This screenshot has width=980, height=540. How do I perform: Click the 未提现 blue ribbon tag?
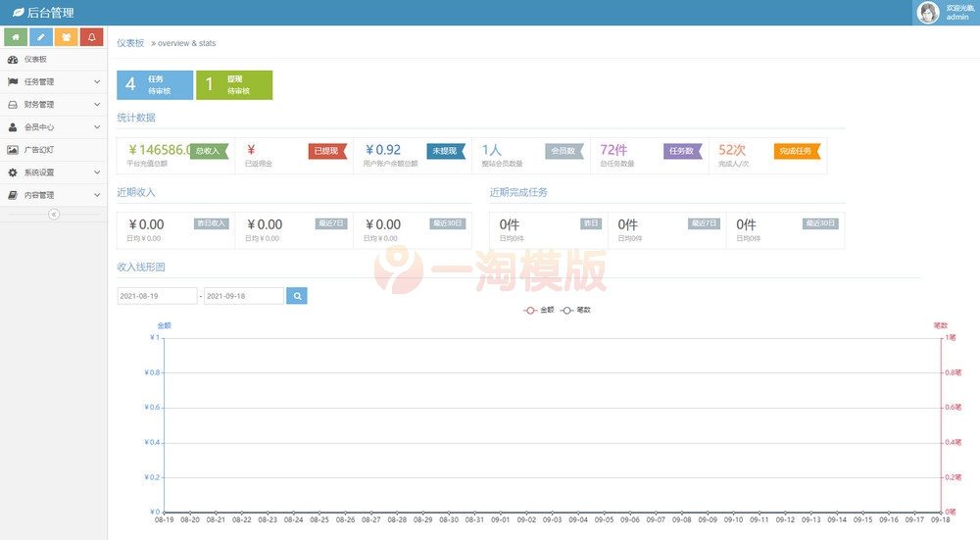click(x=446, y=151)
